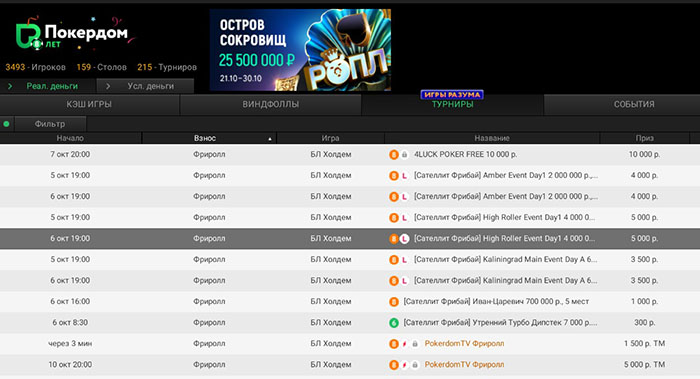Switch to Реал. деньги mode
This screenshot has width=700, height=379.
click(x=47, y=86)
